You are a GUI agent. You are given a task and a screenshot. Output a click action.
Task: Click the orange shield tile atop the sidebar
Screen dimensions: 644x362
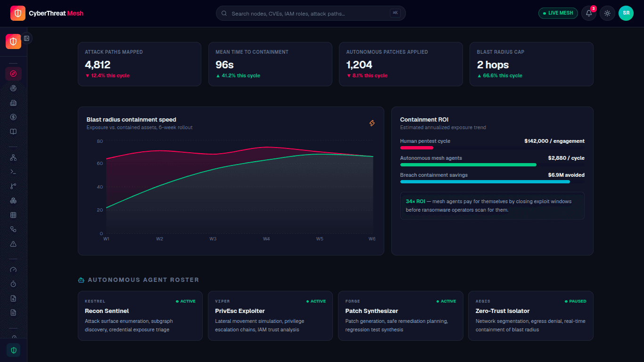point(13,41)
